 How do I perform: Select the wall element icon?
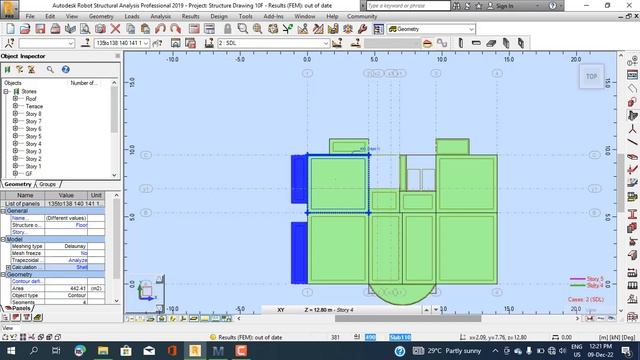click(x=506, y=43)
